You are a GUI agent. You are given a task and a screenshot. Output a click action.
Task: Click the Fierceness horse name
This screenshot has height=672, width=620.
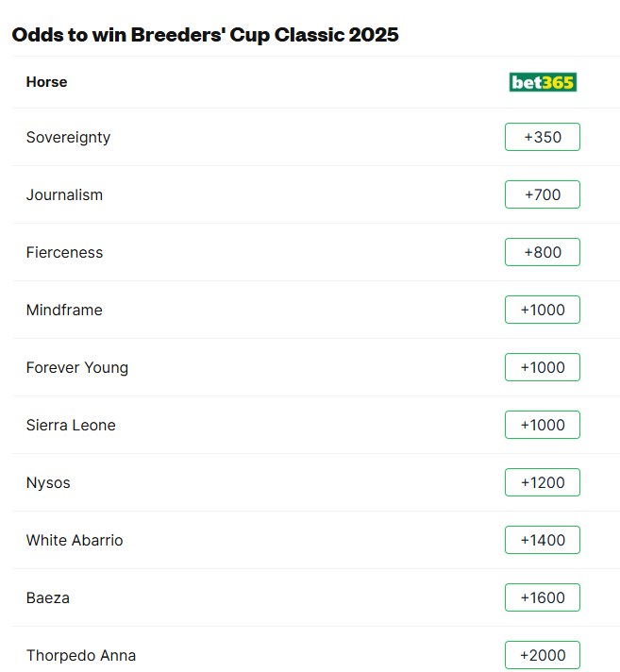[x=64, y=252]
